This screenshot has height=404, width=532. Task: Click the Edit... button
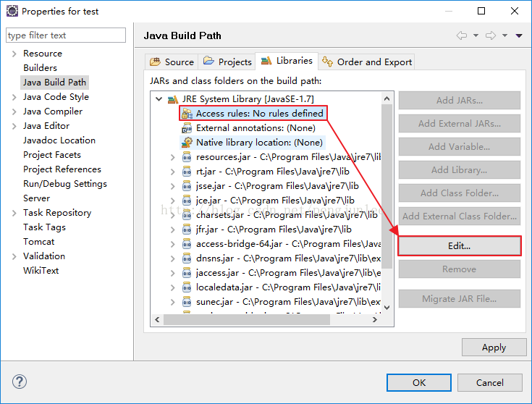tap(460, 245)
